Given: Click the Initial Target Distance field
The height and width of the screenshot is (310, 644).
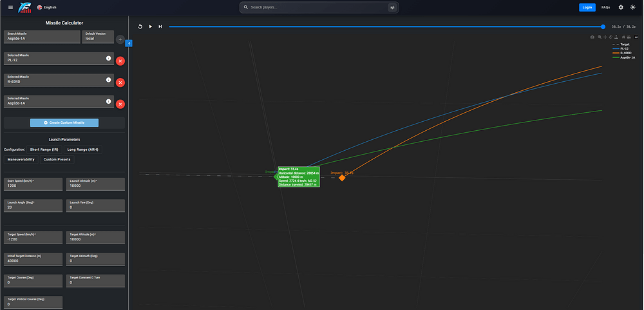Looking at the screenshot, I should 33,259.
